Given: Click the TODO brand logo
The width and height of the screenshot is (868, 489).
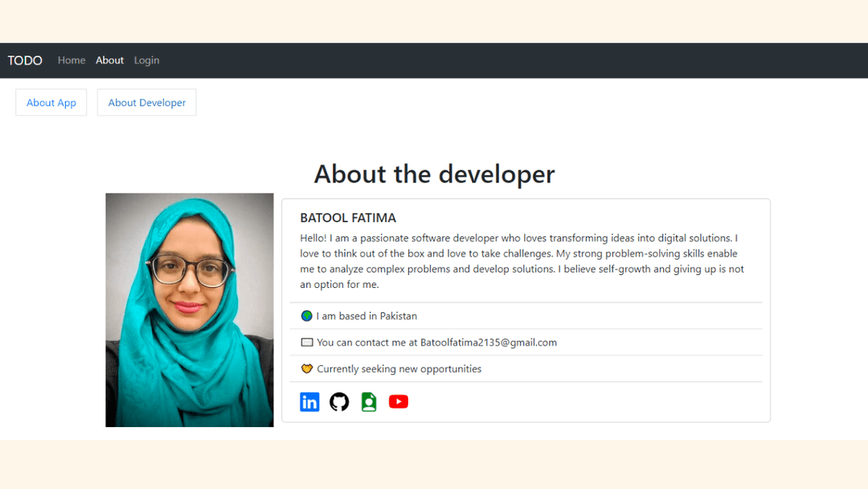Looking at the screenshot, I should (x=25, y=60).
